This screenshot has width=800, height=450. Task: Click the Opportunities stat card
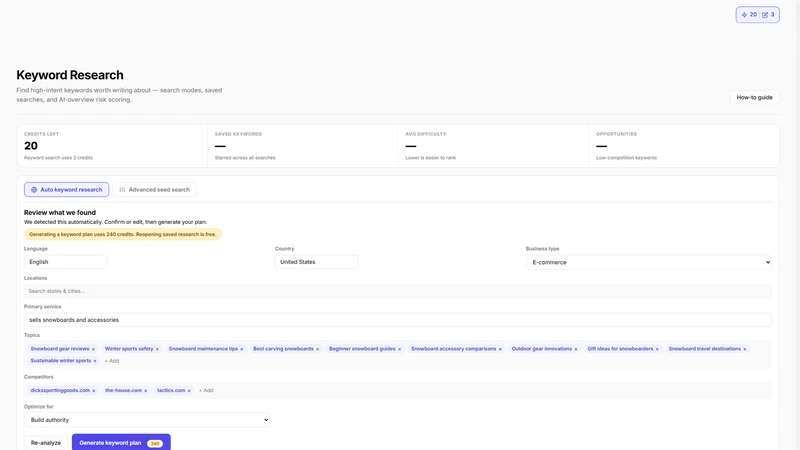pos(684,146)
